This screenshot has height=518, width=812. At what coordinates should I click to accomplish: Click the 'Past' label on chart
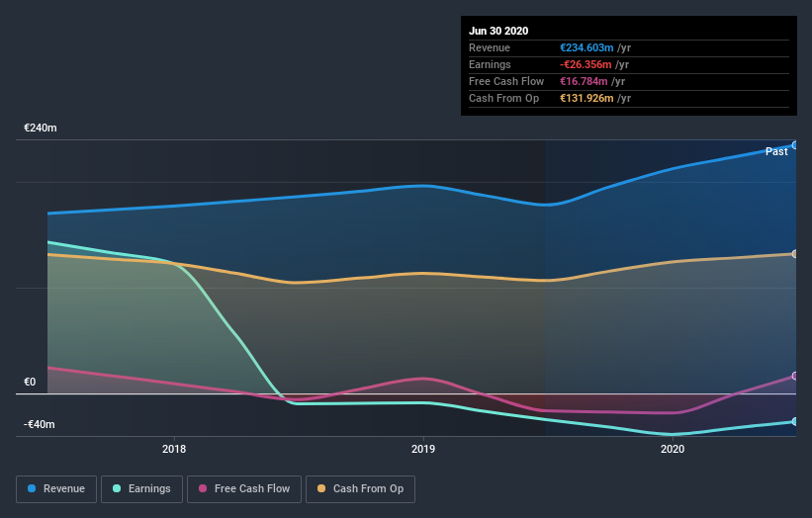pos(776,151)
